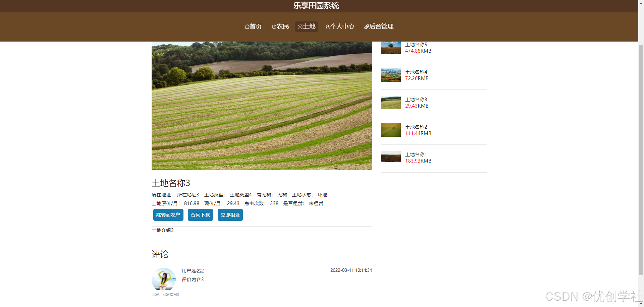This screenshot has height=307, width=644.
Task: Click the home icon beside 首页
Action: click(247, 26)
